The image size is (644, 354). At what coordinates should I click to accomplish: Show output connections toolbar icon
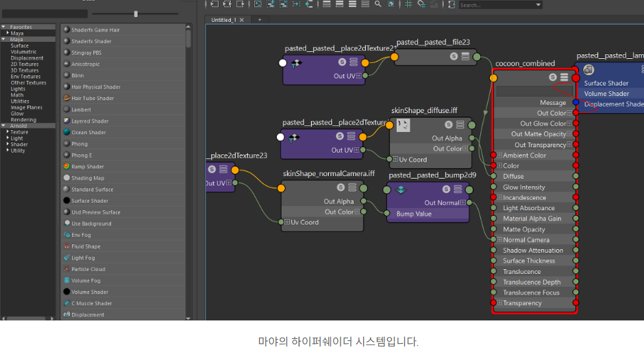(x=240, y=4)
